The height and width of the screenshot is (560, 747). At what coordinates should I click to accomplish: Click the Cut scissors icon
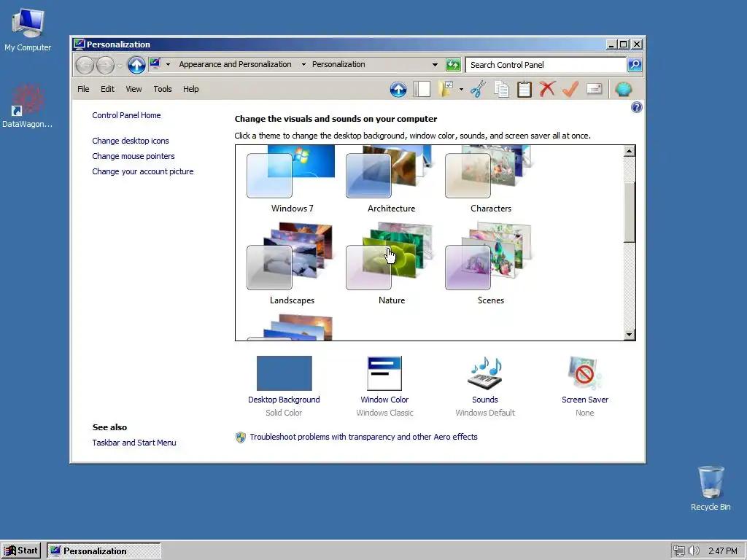[478, 89]
